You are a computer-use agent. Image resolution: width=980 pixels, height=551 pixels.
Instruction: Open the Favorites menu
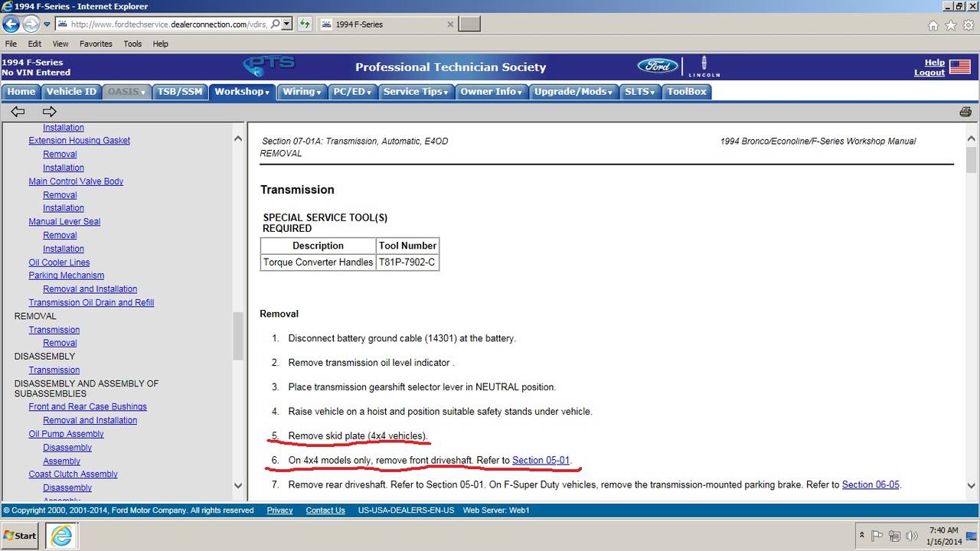(96, 44)
